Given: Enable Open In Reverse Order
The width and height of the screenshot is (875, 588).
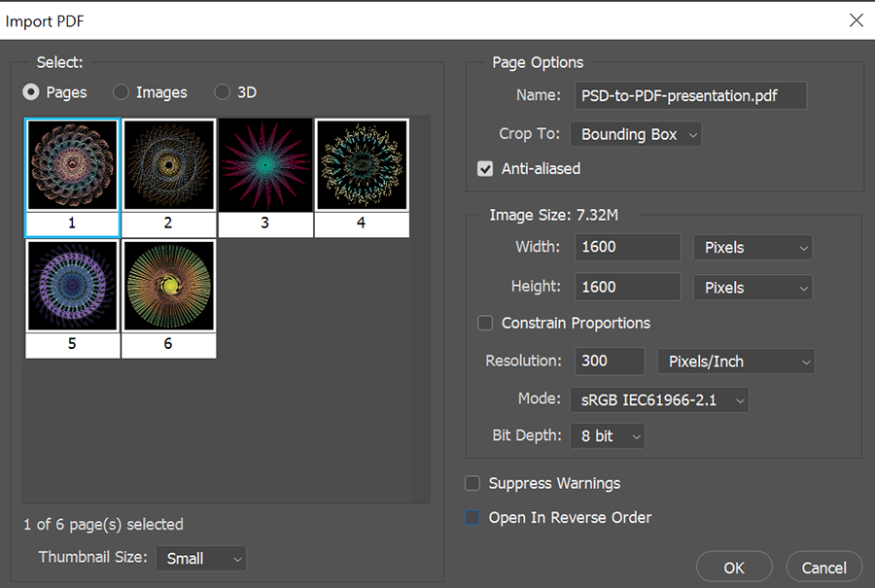Looking at the screenshot, I should pos(472,518).
